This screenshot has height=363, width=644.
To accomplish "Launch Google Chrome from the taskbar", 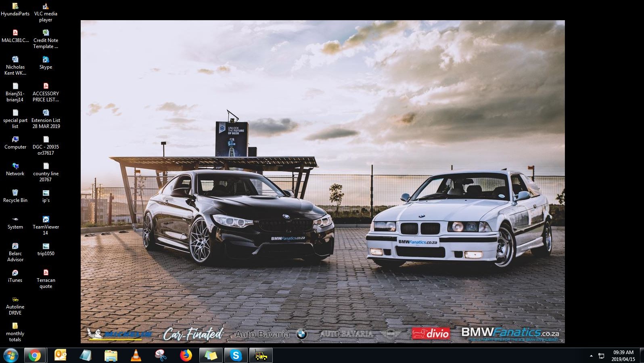I will point(35,356).
